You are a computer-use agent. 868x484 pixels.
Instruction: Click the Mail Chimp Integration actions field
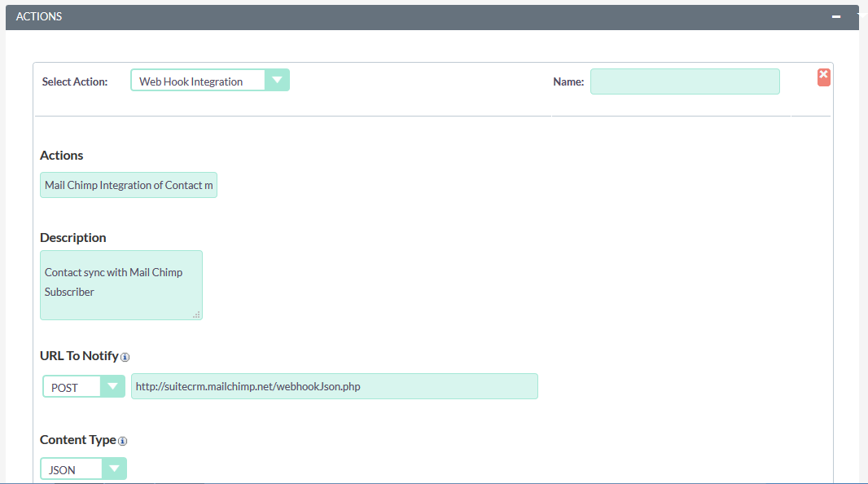tap(129, 185)
